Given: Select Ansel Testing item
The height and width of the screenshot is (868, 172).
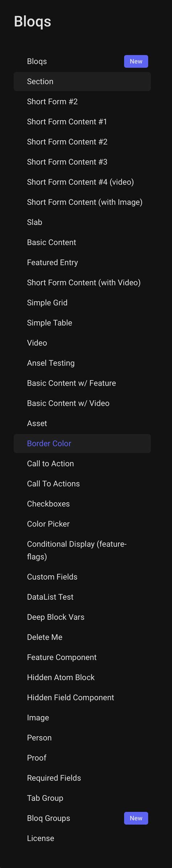Looking at the screenshot, I should (82, 363).
